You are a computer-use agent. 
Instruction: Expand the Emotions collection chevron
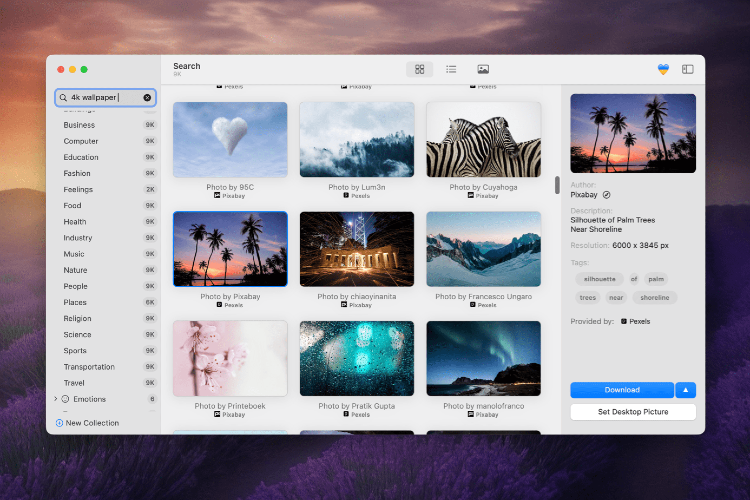coord(56,399)
